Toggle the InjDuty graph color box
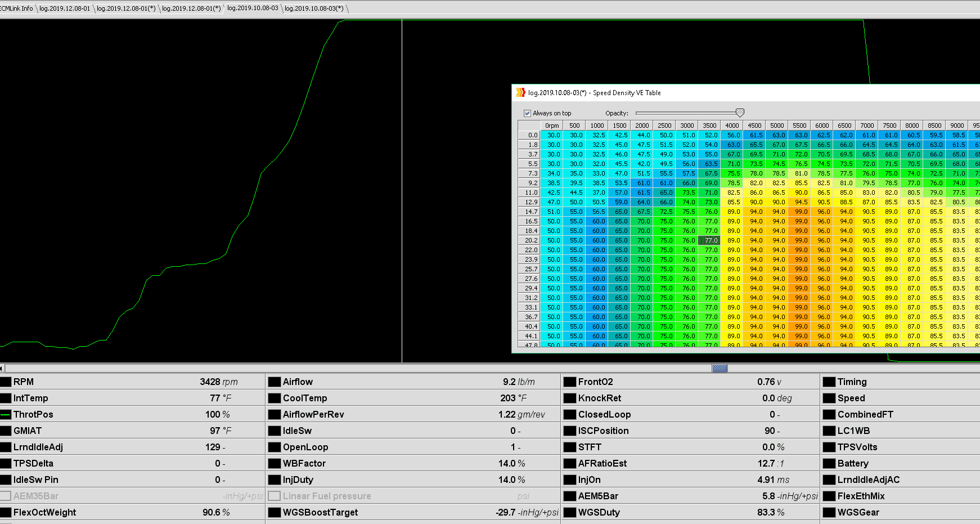980x524 pixels. tap(275, 480)
